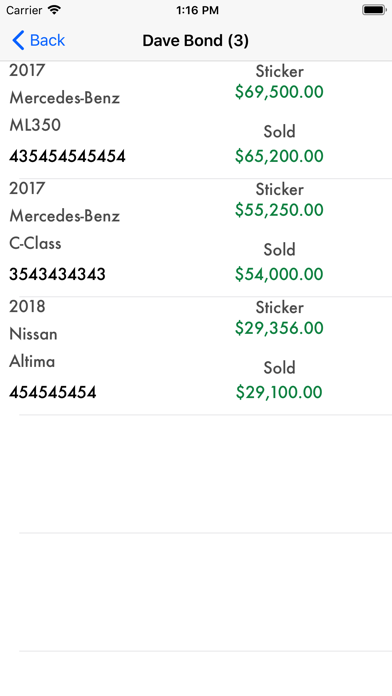
Task: Tap sold price $54,000.00
Action: coord(279,274)
